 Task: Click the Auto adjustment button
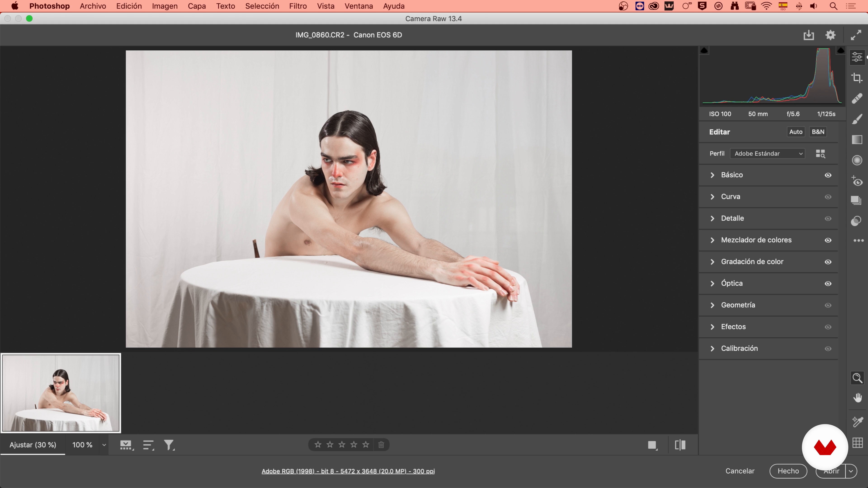click(796, 132)
